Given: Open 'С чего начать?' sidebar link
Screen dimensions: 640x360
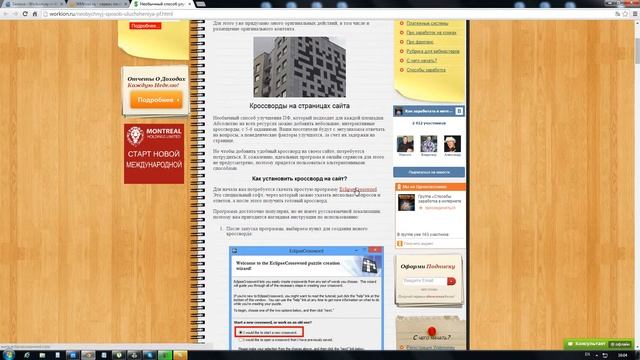Looking at the screenshot, I should coord(422,61).
